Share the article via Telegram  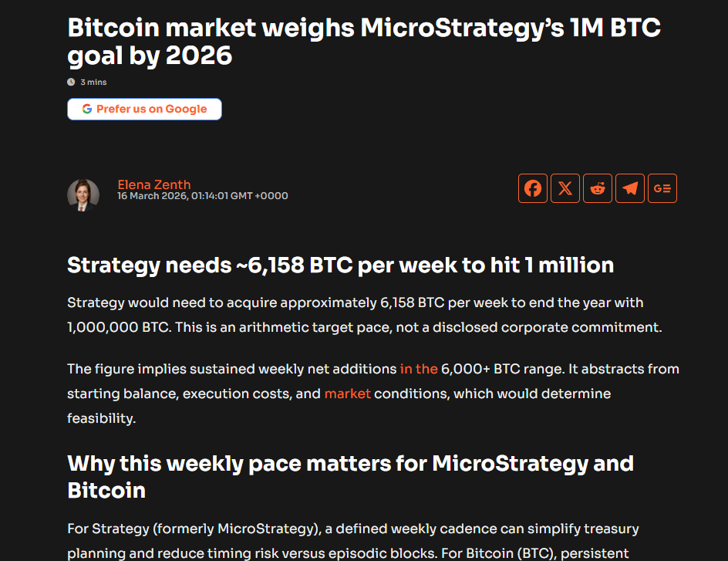[x=630, y=188]
